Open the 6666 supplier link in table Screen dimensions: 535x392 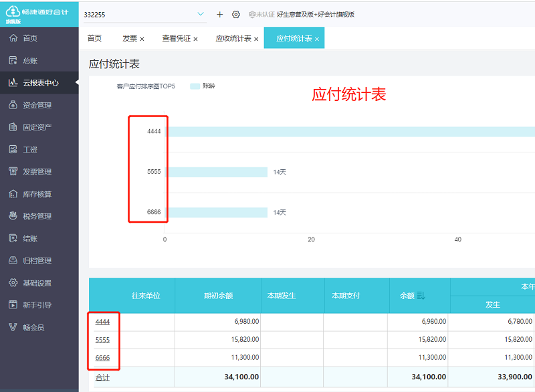pos(102,358)
